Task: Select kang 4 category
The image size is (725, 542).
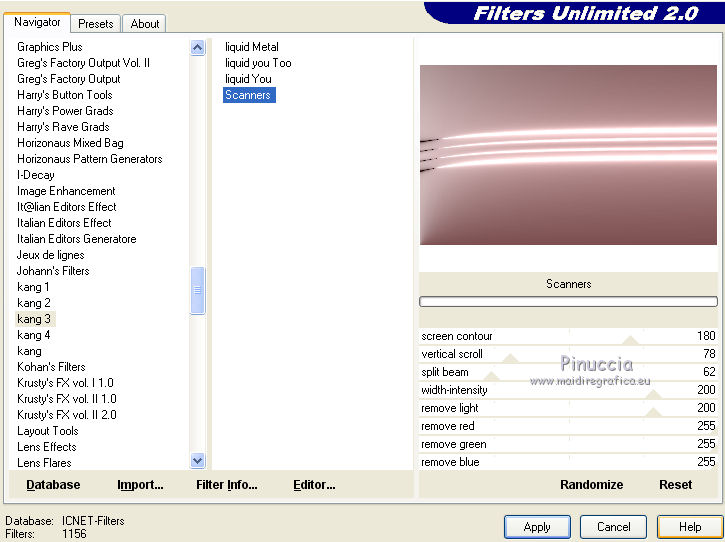Action: coord(34,335)
